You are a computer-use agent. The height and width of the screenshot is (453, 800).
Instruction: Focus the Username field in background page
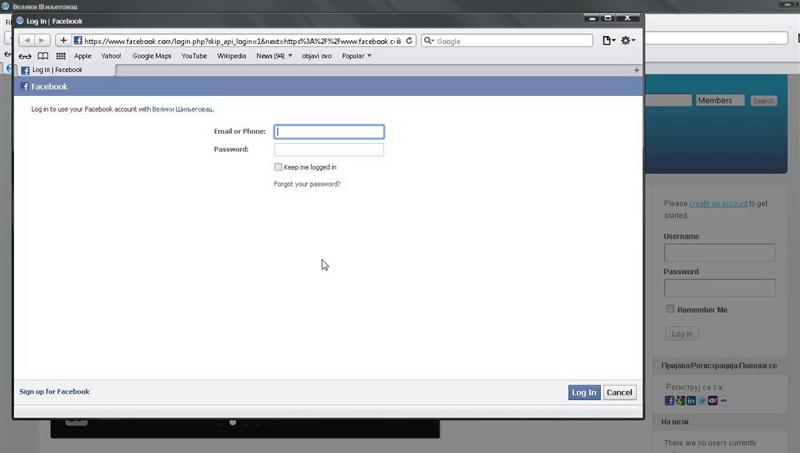719,253
